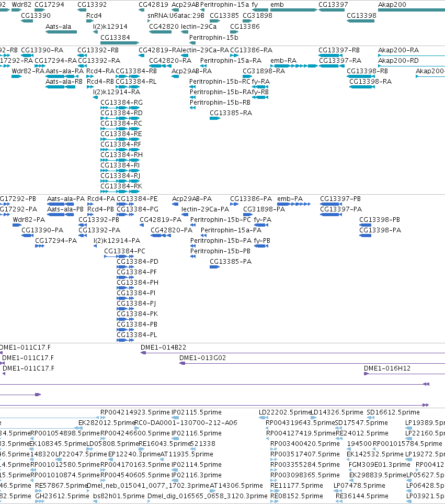
Task: Select the RE36144.5prime EST label
Action: pos(362,496)
